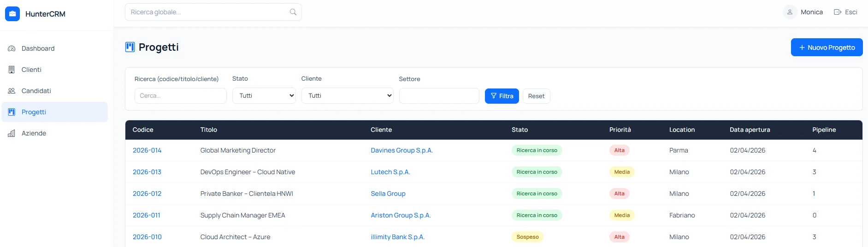This screenshot has width=868, height=247.
Task: Open the Dashboard menu item
Action: (55, 48)
